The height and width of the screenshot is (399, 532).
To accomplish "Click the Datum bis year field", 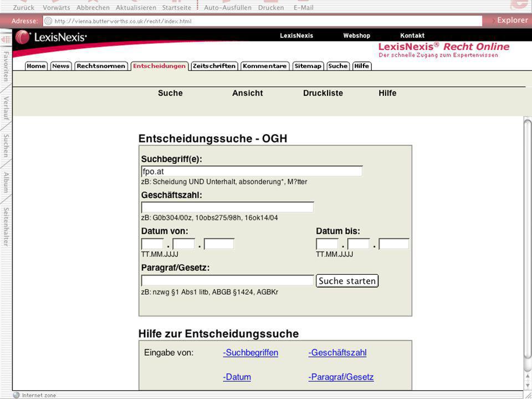I will (393, 244).
